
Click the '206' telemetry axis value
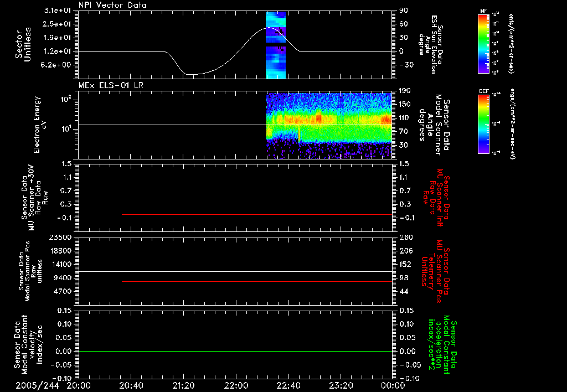coord(406,251)
